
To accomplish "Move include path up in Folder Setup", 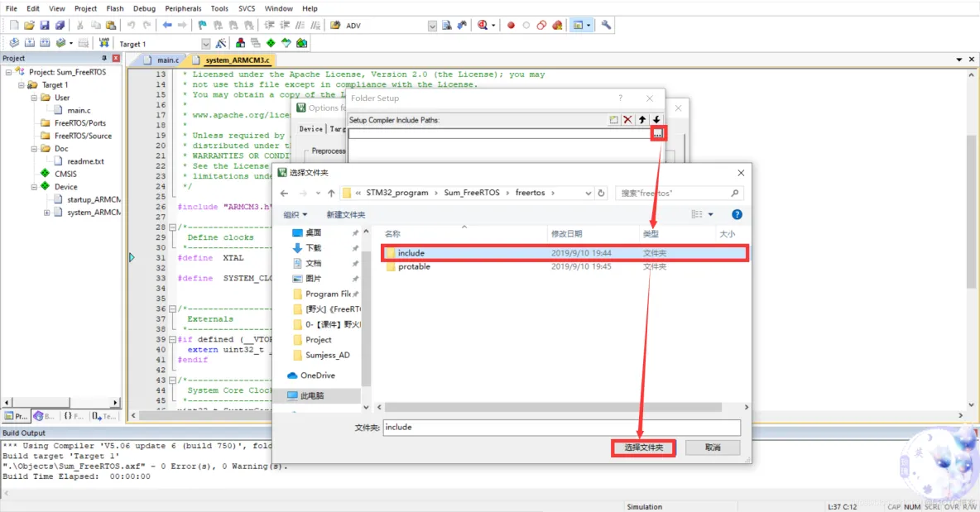I will (641, 120).
